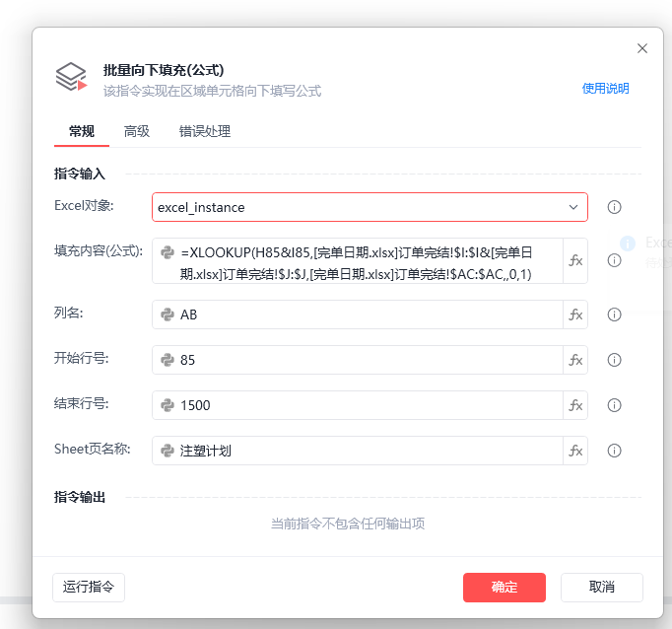Viewport: 672px width, 629px height.
Task: Switch to the 错误处理 tab
Action: (x=205, y=131)
